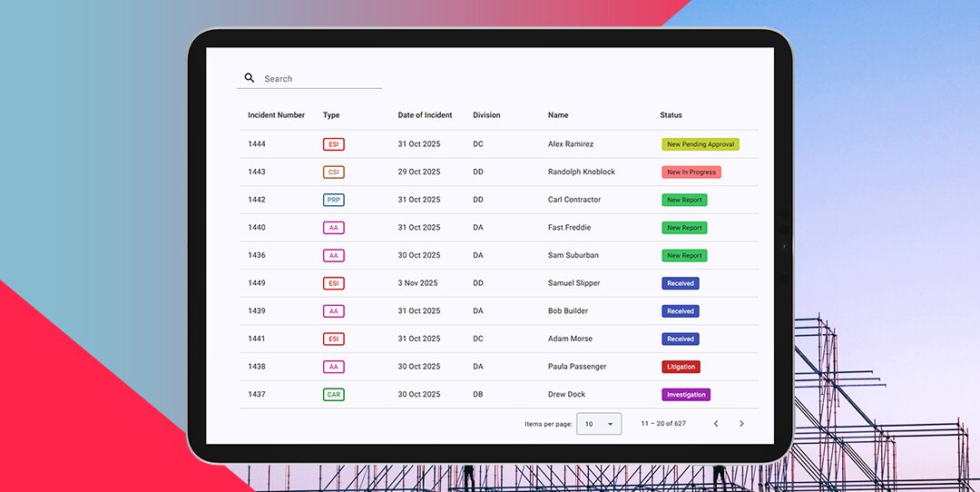Click the CAR type badge for incident 1437
The image size is (980, 492).
pyautogui.click(x=333, y=395)
